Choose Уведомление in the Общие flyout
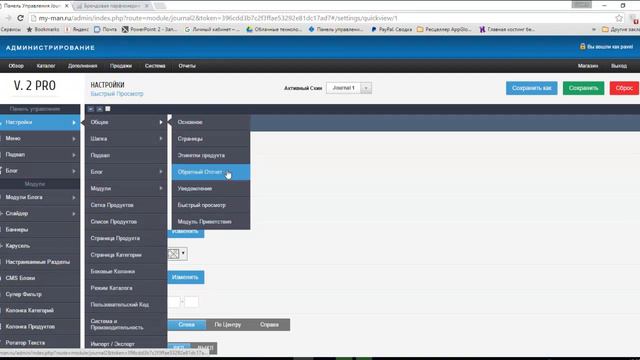The height and width of the screenshot is (360, 640). pyautogui.click(x=211, y=189)
